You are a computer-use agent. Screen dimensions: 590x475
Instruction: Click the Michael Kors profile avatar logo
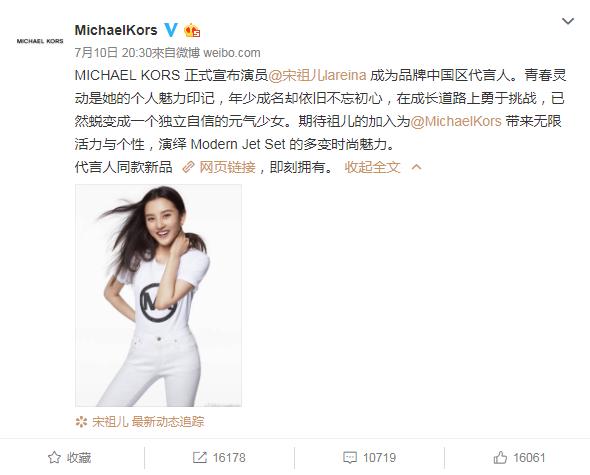[x=40, y=41]
